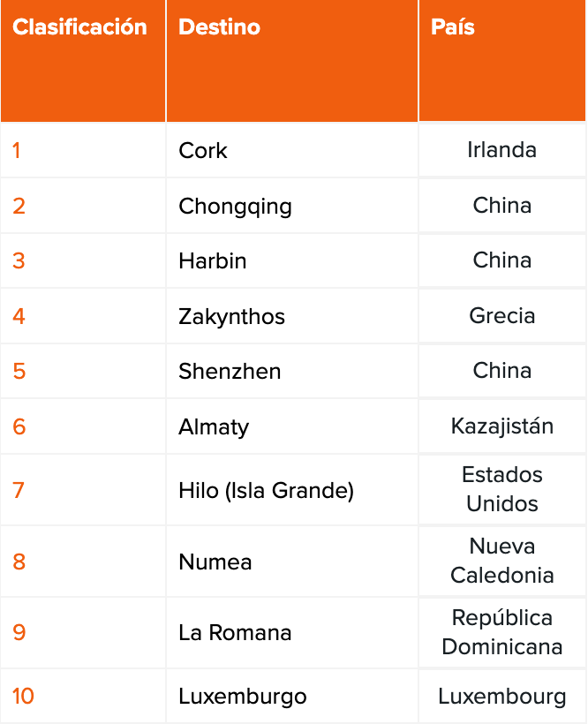Click the Kazajistán country cell
Viewport: 588px width, 724px height.
501,426
